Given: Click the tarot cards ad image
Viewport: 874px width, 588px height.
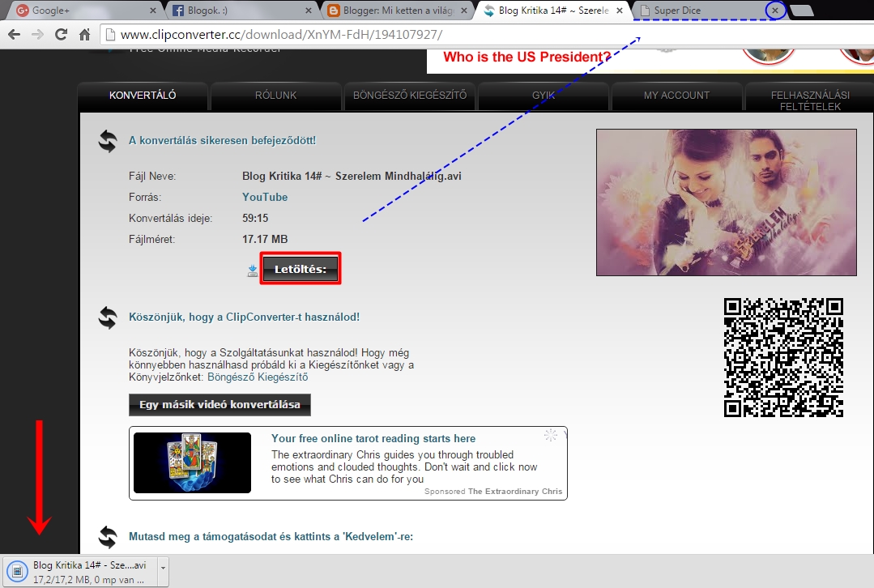Looking at the screenshot, I should click(x=192, y=462).
